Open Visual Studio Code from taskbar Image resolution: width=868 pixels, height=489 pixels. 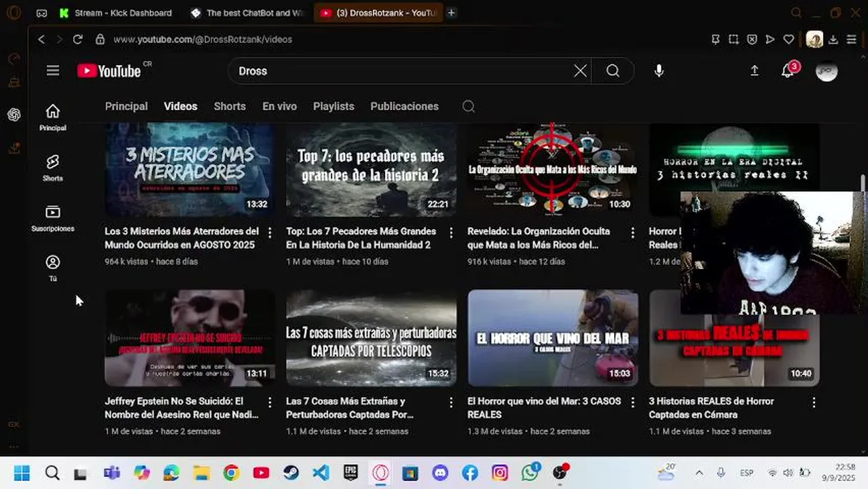pos(321,473)
